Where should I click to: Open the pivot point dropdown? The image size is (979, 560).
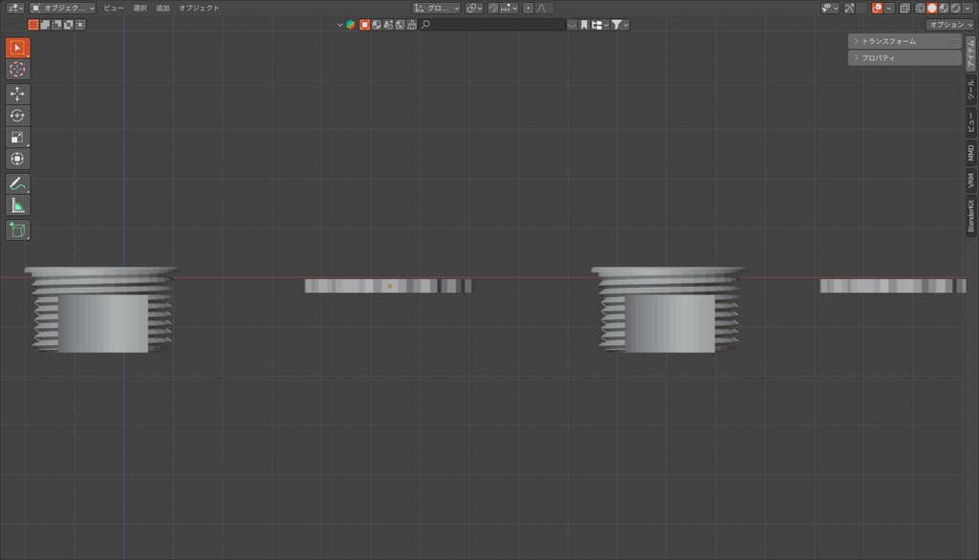(x=473, y=8)
